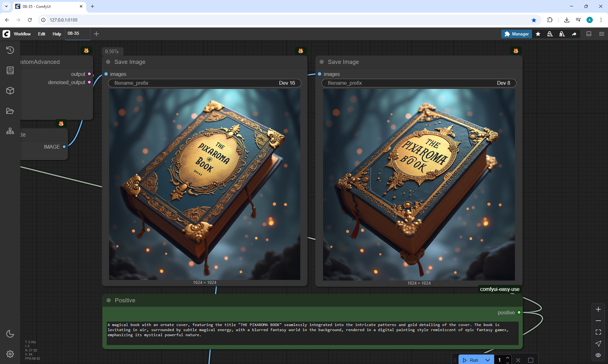Open the settings gear in sidebar
This screenshot has width=608, height=364.
point(10,354)
